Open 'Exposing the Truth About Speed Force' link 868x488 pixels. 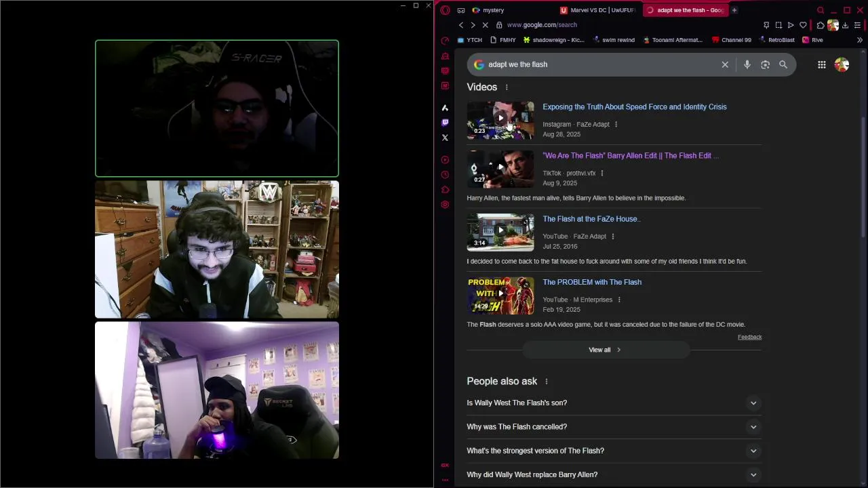point(634,107)
